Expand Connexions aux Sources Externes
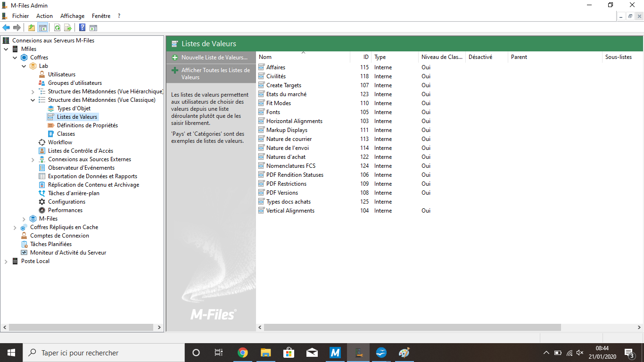Viewport: 644px width, 362px height. [33, 159]
